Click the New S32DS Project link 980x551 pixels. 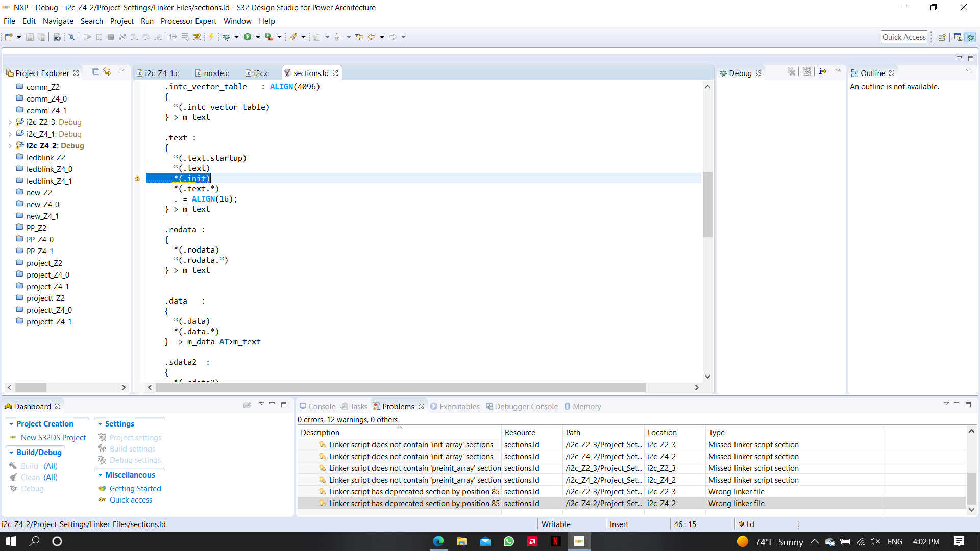(53, 438)
